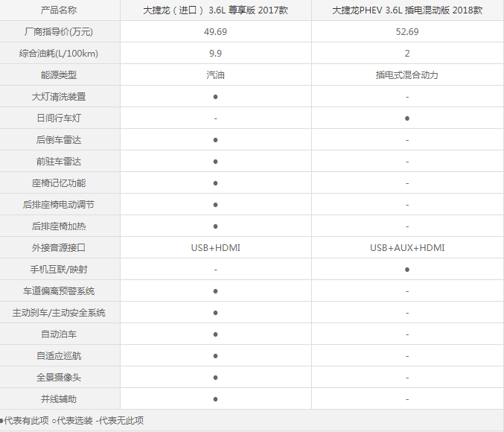Click the 2017款 dot in 前驻车雷达 row
Image resolution: width=504 pixels, height=432 pixels.
tap(215, 162)
